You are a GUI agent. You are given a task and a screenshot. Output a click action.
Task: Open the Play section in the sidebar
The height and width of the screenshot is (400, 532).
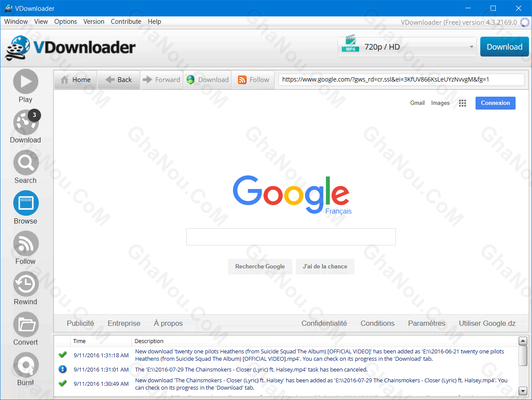point(26,86)
